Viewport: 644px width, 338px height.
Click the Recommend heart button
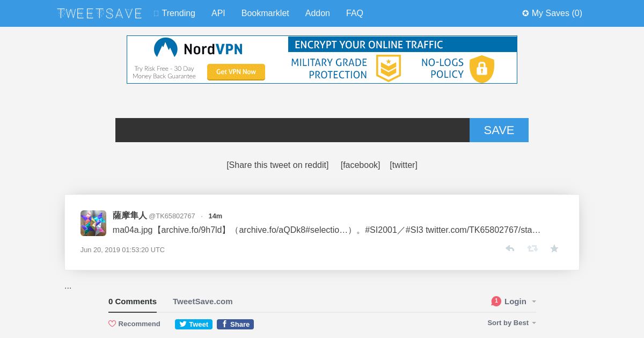134,324
